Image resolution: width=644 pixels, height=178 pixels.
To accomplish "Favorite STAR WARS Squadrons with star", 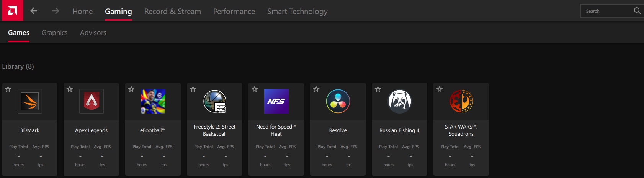I will tap(440, 89).
